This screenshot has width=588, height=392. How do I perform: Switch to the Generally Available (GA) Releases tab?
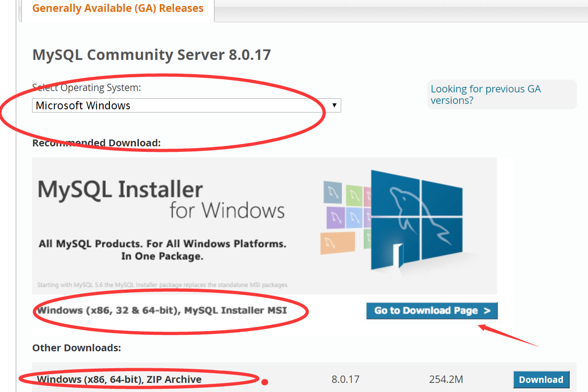118,8
